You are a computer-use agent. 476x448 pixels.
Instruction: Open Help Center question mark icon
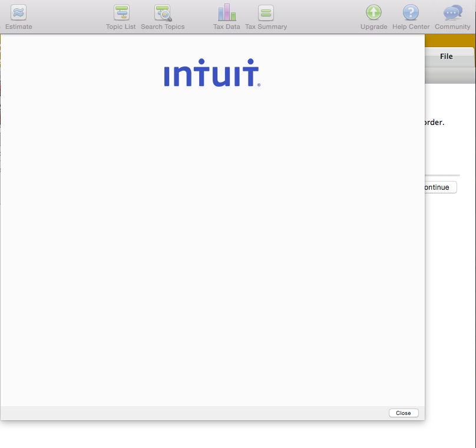(x=411, y=12)
